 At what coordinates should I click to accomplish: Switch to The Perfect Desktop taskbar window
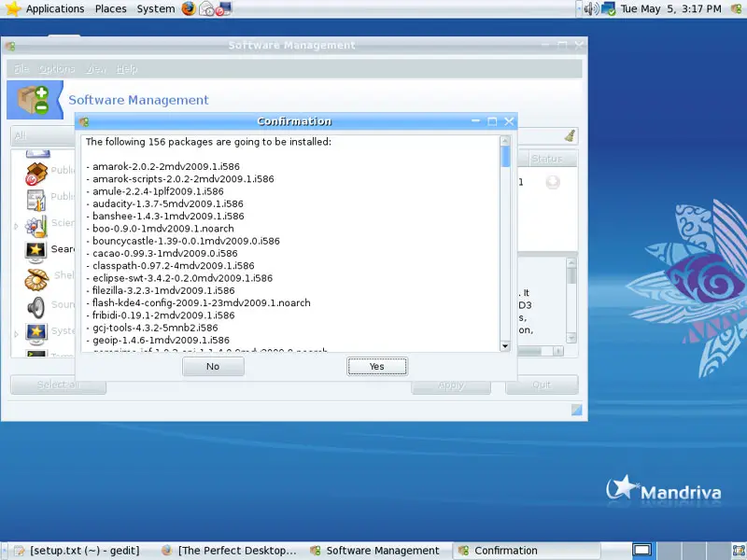229,551
